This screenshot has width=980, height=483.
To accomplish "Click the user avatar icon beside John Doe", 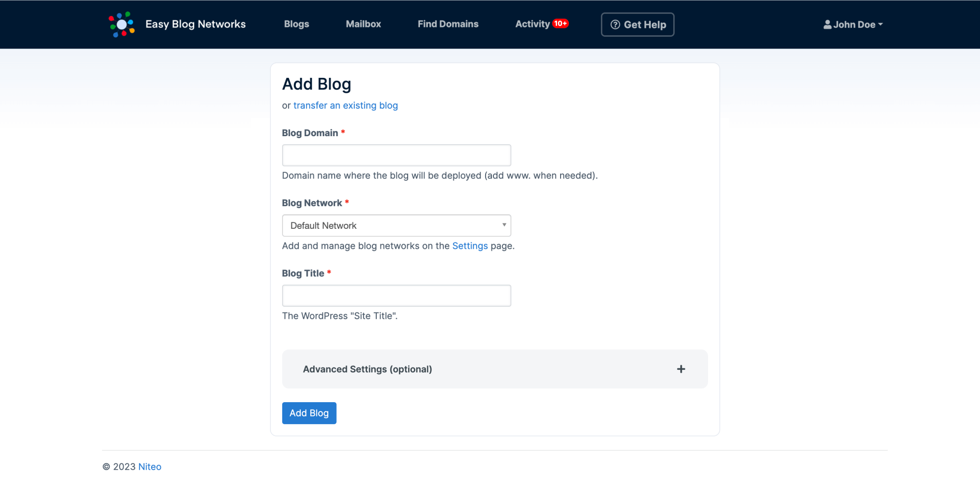I will (827, 24).
